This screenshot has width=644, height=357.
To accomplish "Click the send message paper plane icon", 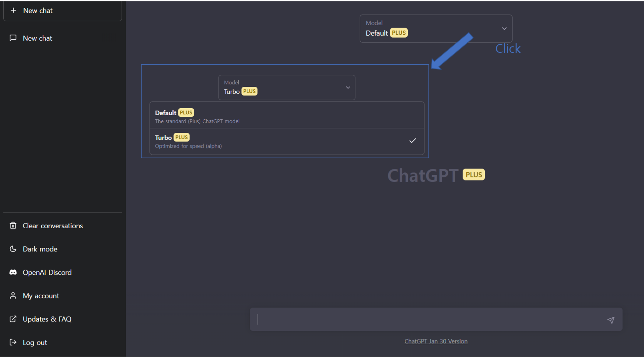I will click(611, 320).
